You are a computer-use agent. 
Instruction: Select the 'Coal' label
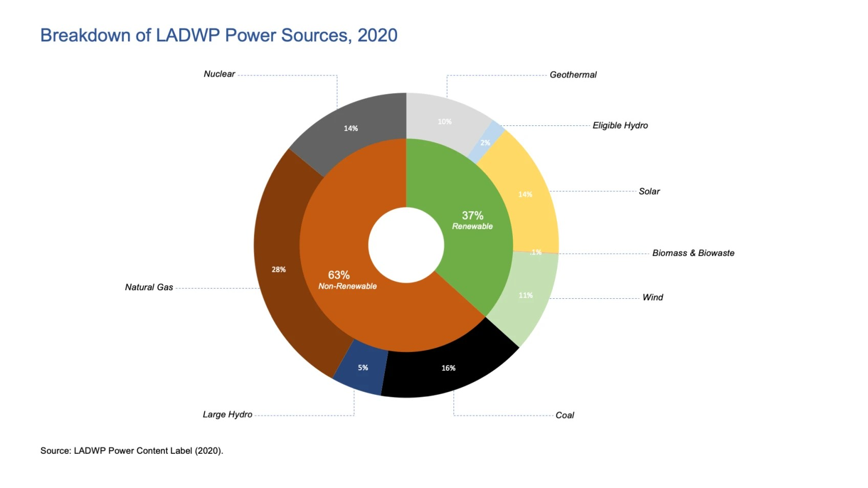pos(565,415)
